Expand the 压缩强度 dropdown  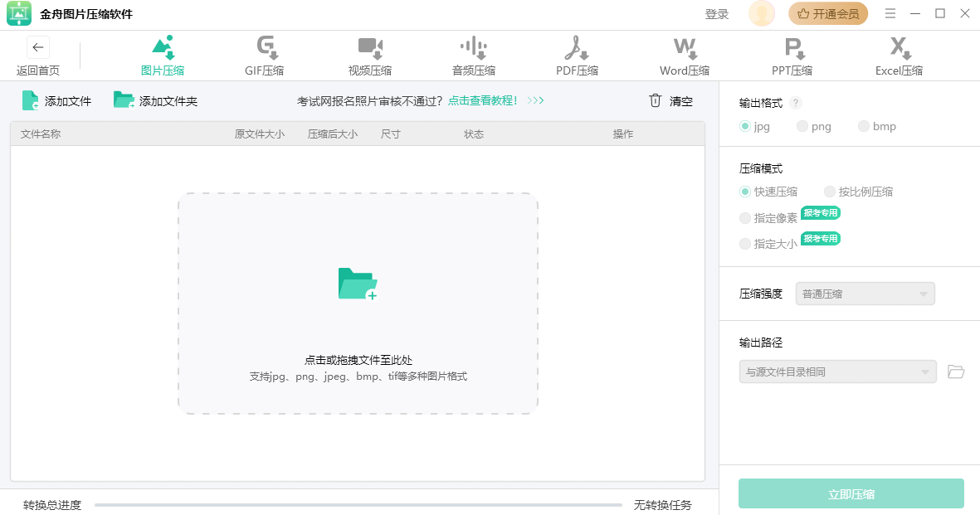pos(865,294)
